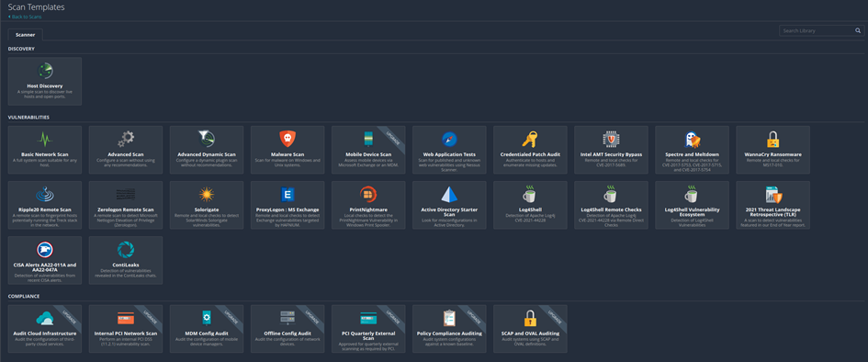Select Web Application Tests compass icon
Viewport: 868px width, 362px height.
coord(449,139)
